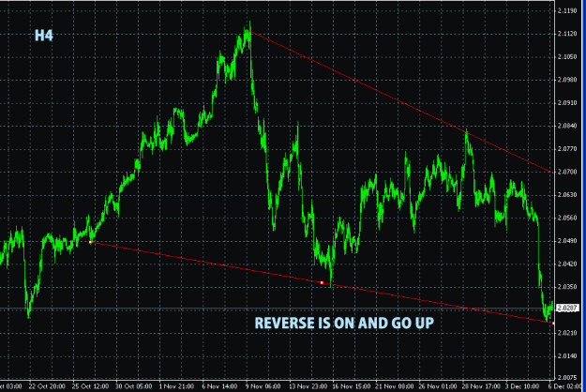Image resolution: width=586 pixels, height=392 pixels.
Task: Click the current price label 2.0287
Action: click(x=567, y=308)
